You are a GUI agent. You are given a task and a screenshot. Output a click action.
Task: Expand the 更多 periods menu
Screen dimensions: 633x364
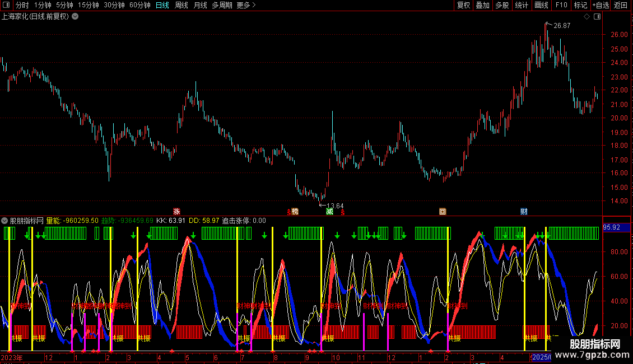[x=246, y=6]
